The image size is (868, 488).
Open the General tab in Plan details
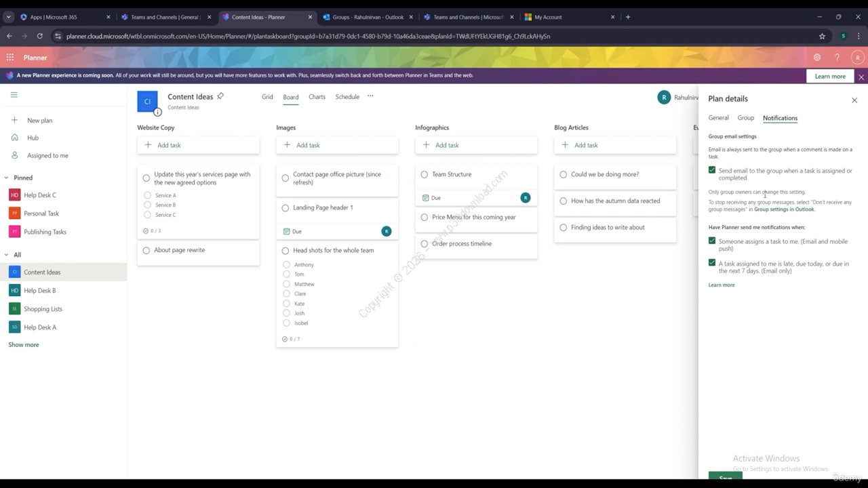coord(719,118)
